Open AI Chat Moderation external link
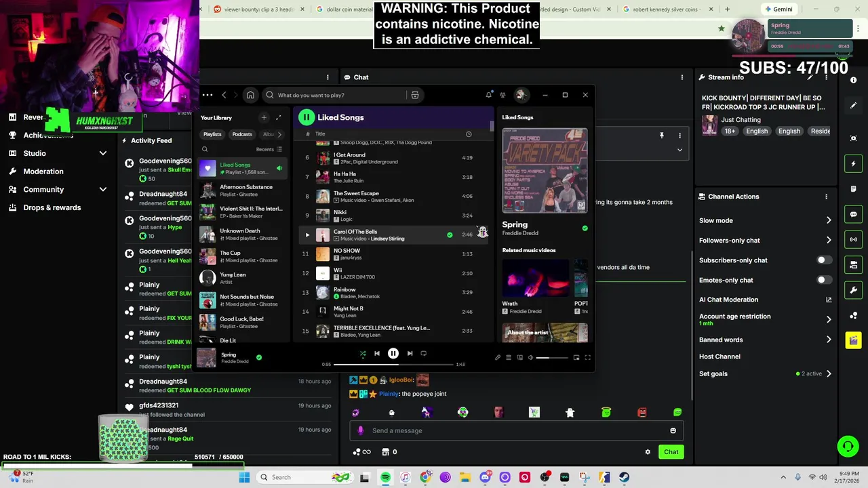The width and height of the screenshot is (868, 488). point(829,300)
